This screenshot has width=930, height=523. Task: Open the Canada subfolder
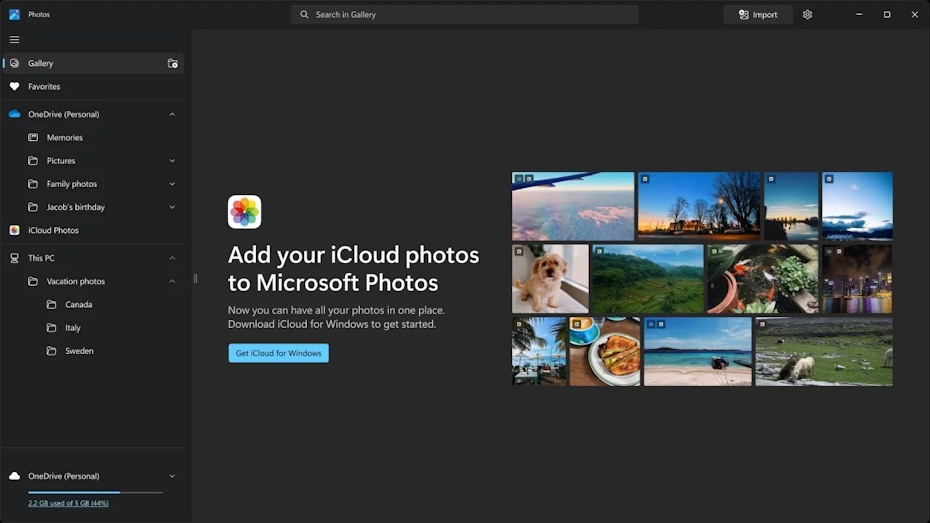93,304
